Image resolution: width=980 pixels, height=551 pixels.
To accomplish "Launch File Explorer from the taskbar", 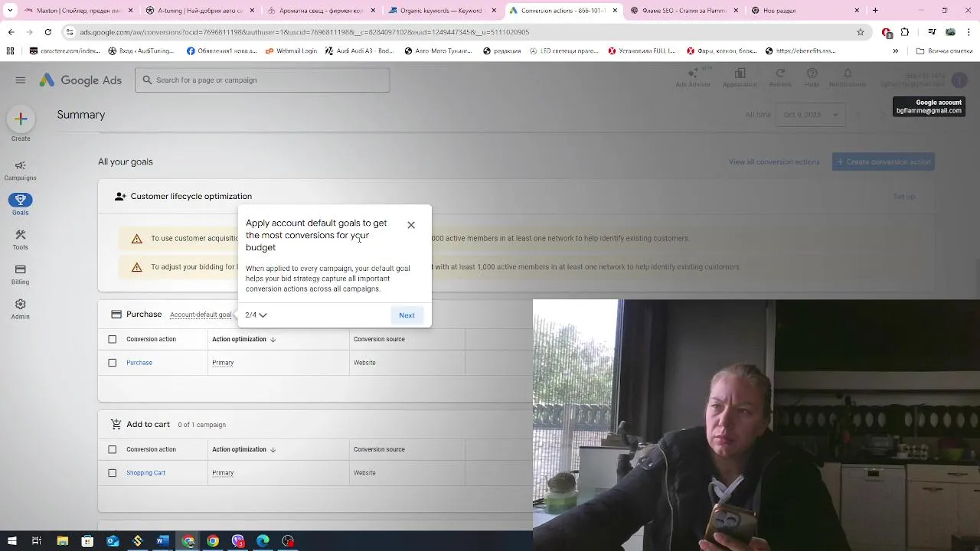I will tap(63, 541).
